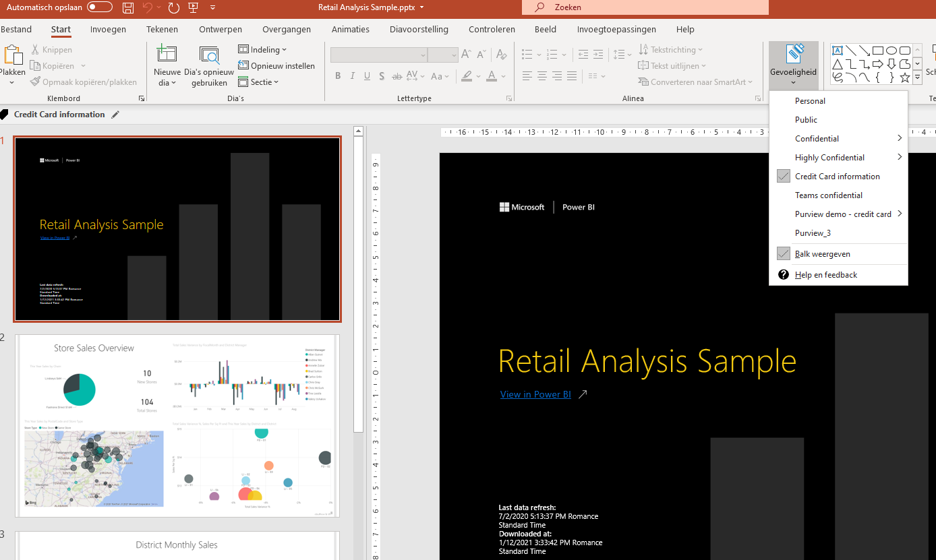Select the Public sensitivity label

[x=806, y=120]
